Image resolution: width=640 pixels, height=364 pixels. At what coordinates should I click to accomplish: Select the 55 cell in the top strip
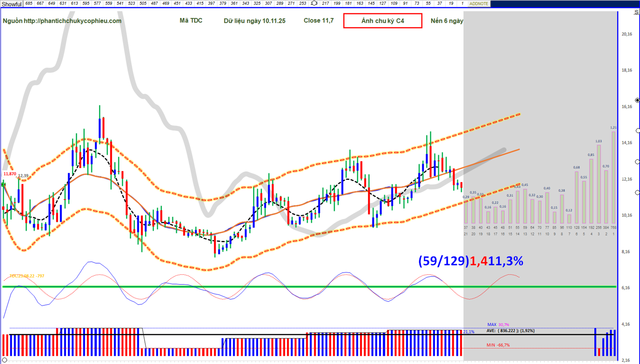[428, 3]
